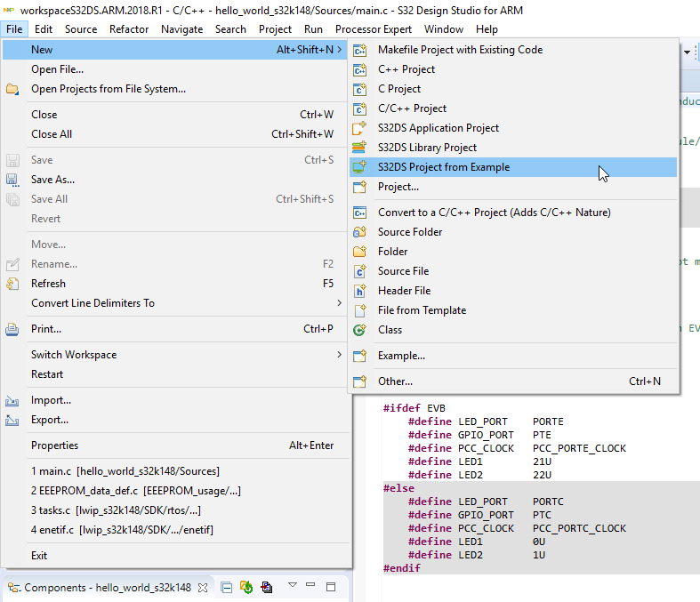The image size is (700, 602).
Task: Click the C/C++ Project icon
Action: [360, 108]
